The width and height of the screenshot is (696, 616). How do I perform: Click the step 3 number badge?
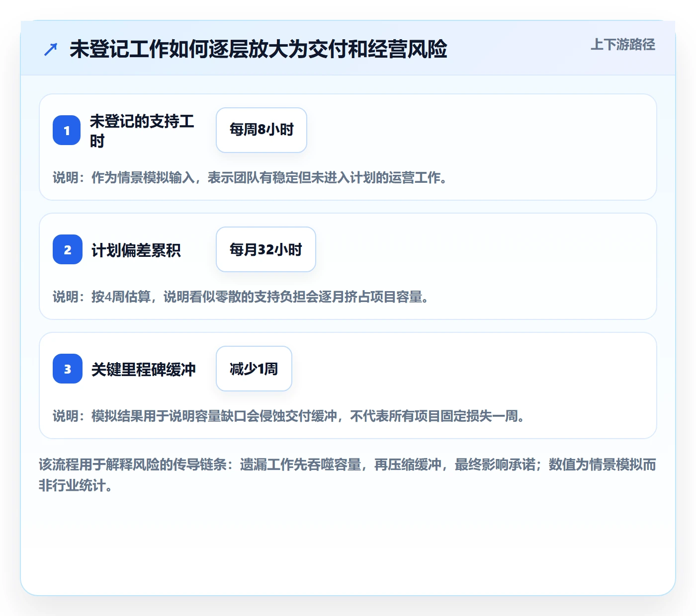point(68,369)
